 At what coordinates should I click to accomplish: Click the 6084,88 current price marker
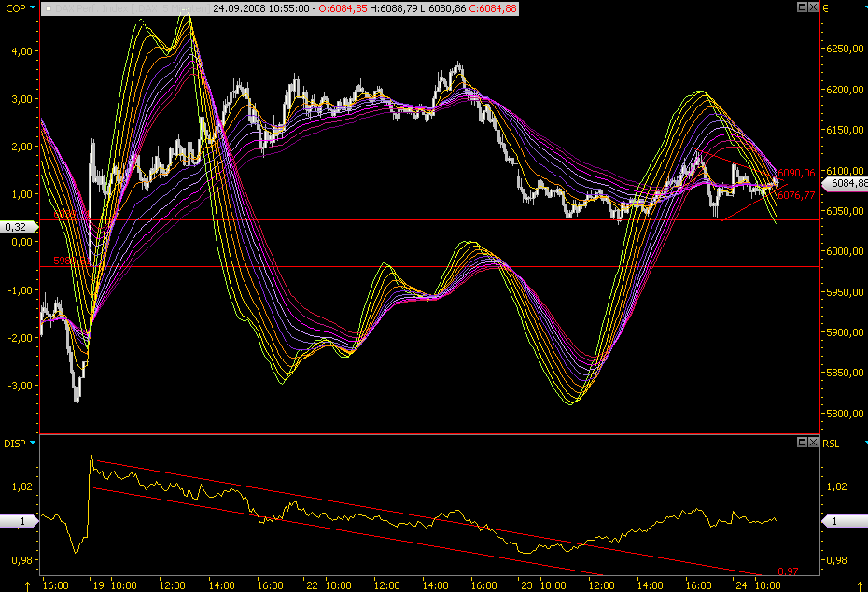point(847,183)
